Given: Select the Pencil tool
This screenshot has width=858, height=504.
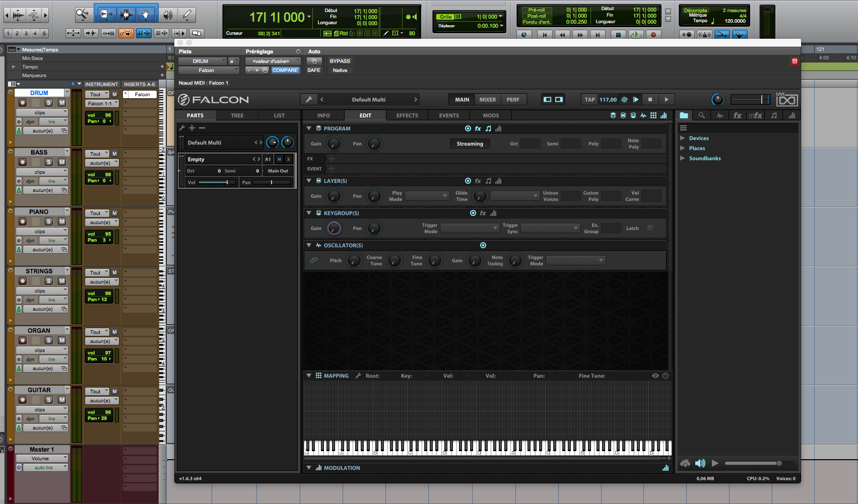Looking at the screenshot, I should tap(187, 15).
